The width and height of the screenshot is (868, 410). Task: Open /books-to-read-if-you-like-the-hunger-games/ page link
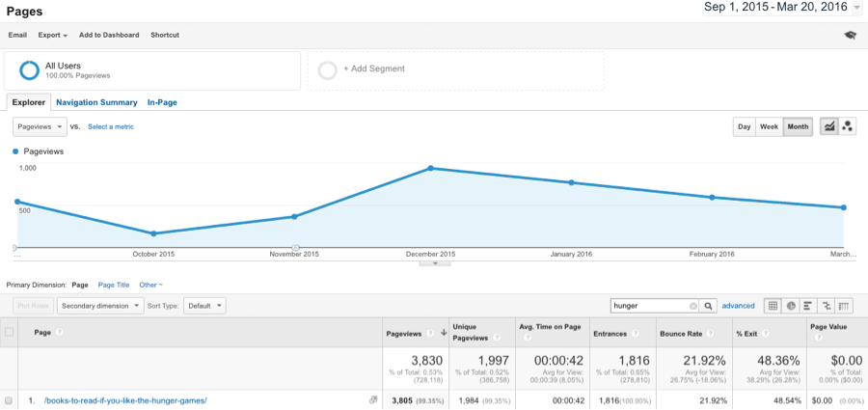tap(125, 400)
